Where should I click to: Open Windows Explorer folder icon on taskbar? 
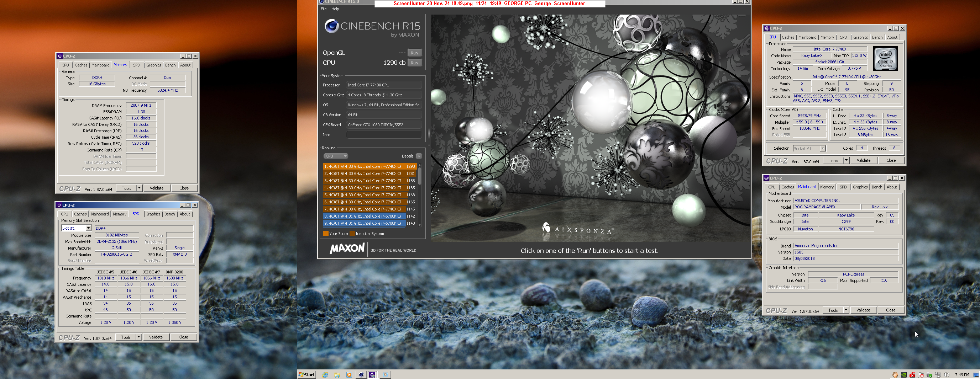(337, 375)
